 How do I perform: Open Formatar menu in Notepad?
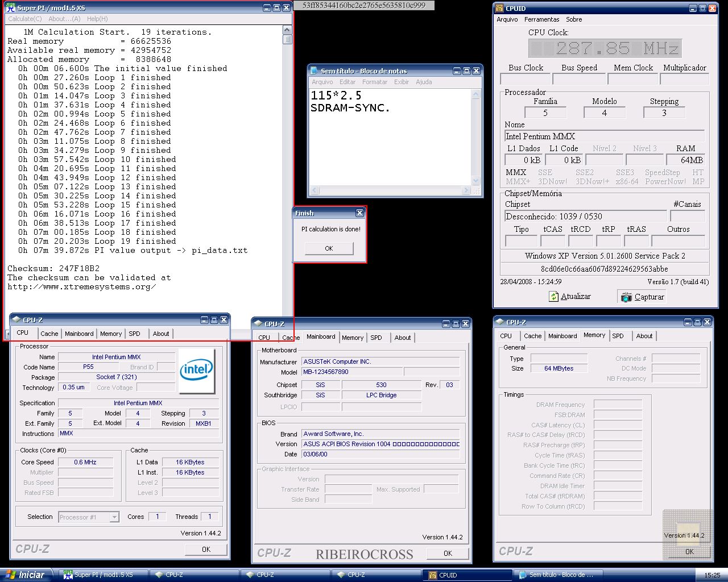click(x=375, y=82)
